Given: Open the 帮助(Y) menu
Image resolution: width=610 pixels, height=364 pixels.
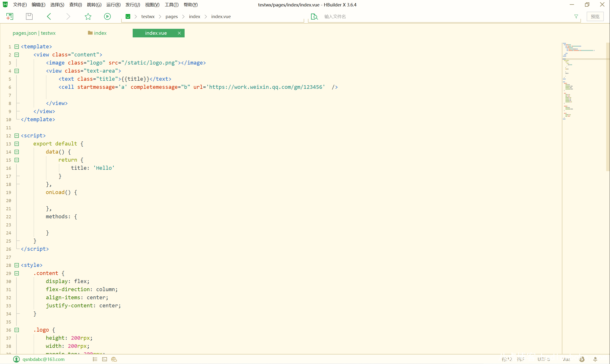Looking at the screenshot, I should point(191,5).
